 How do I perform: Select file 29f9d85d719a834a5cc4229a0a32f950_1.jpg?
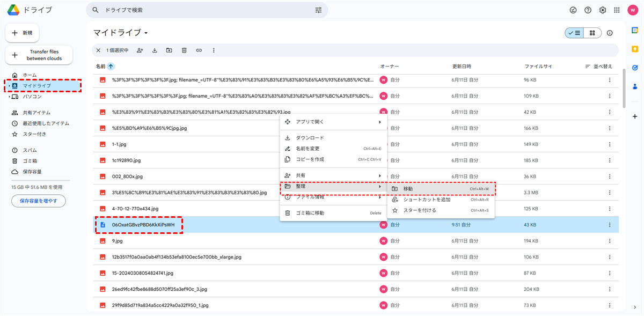tap(160, 305)
